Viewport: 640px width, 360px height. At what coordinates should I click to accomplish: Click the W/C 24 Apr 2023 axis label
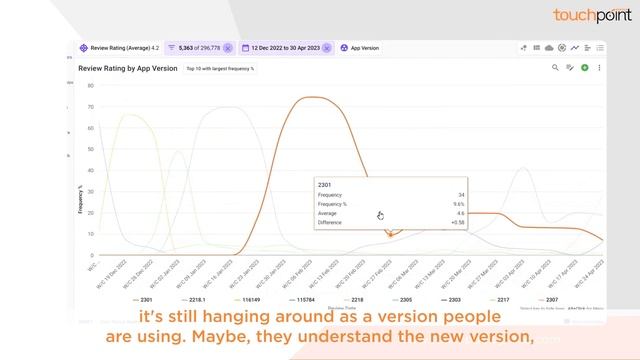[x=589, y=273]
